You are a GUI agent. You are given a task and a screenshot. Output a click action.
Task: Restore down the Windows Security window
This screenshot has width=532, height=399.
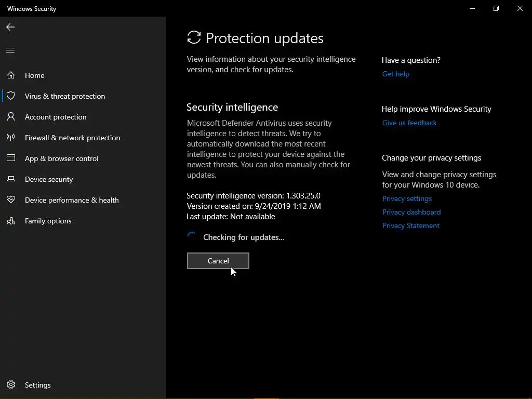click(496, 8)
